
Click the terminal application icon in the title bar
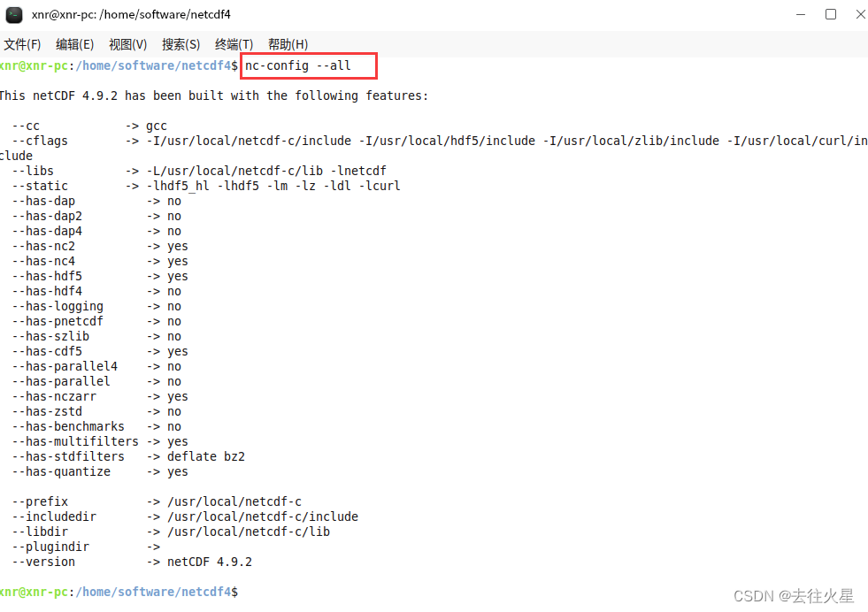(x=14, y=14)
